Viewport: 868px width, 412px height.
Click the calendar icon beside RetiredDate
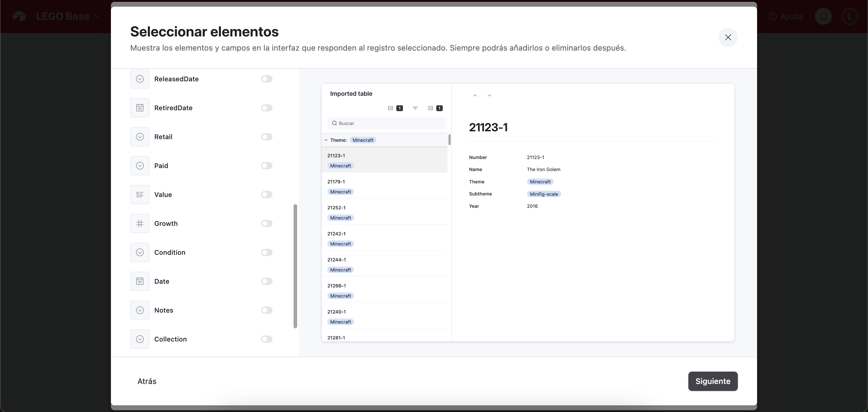(140, 108)
